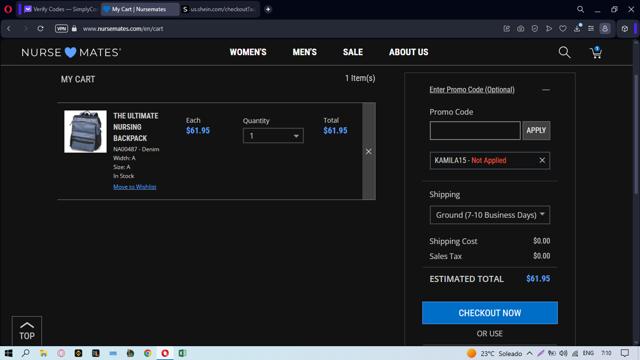Open the SALE menu

coord(353,52)
